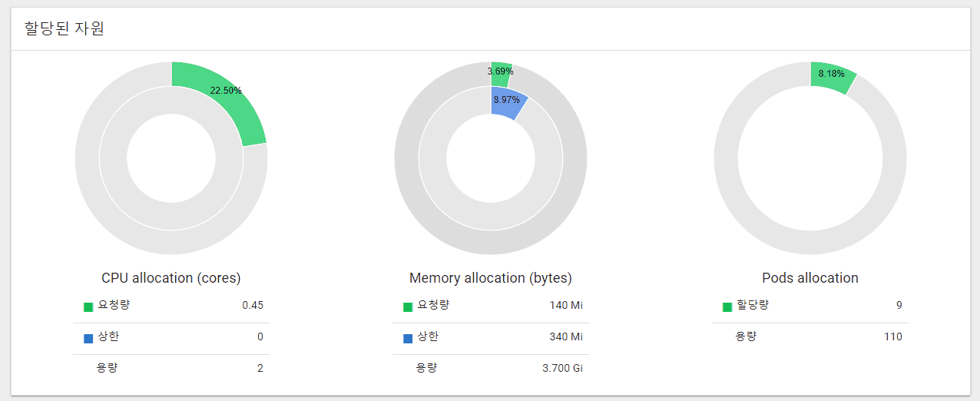Screen dimensions: 980x401
Task: Click blue Memory 상한 legend square
Action: tap(408, 338)
